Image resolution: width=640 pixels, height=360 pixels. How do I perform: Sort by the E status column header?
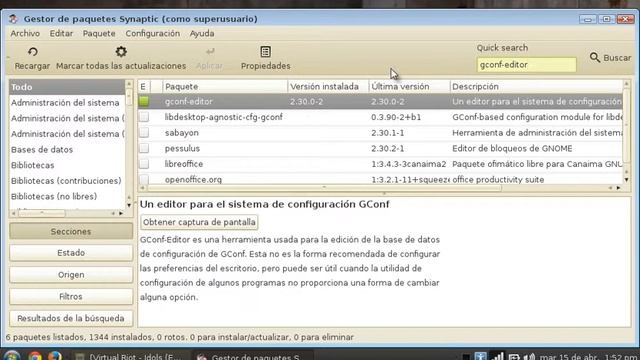[143, 87]
